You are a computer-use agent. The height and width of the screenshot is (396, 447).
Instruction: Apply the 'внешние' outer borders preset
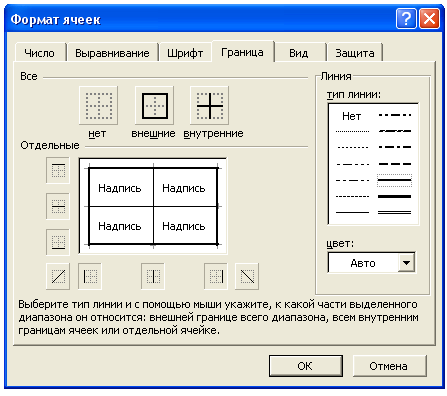pyautogui.click(x=154, y=106)
